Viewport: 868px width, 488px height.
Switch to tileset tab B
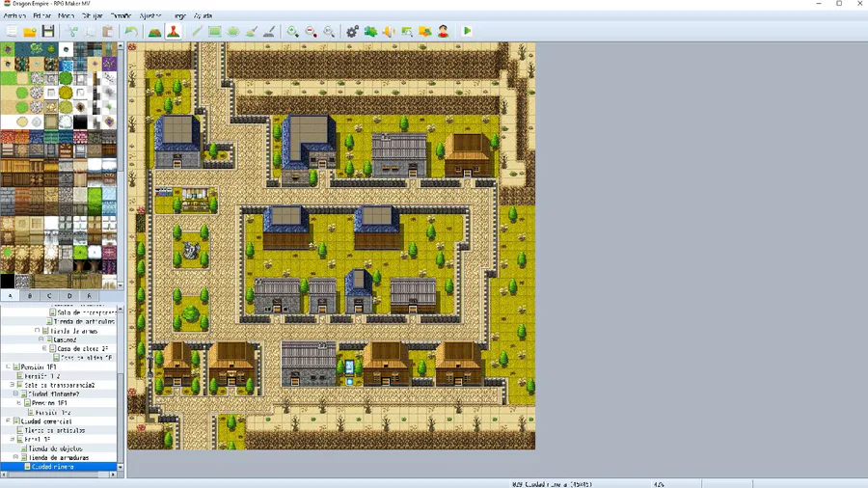[x=30, y=296]
